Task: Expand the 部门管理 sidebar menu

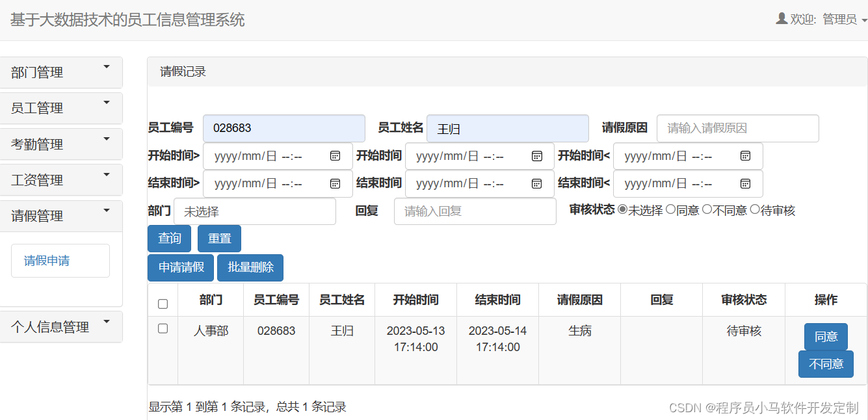Action: tap(61, 72)
